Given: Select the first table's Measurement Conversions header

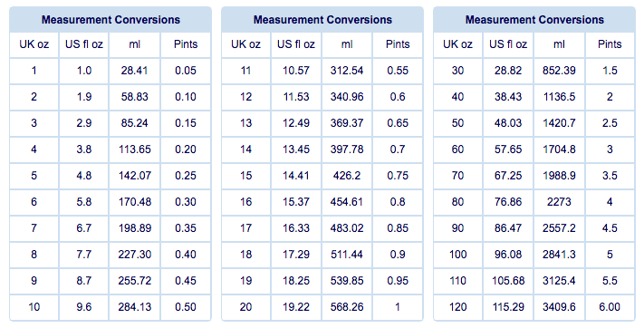Looking at the screenshot, I should [111, 20].
